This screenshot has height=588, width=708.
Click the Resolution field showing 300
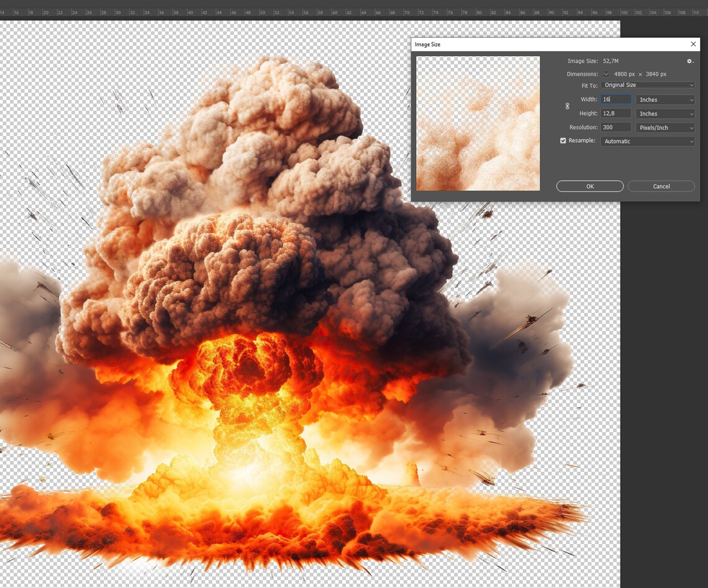615,127
